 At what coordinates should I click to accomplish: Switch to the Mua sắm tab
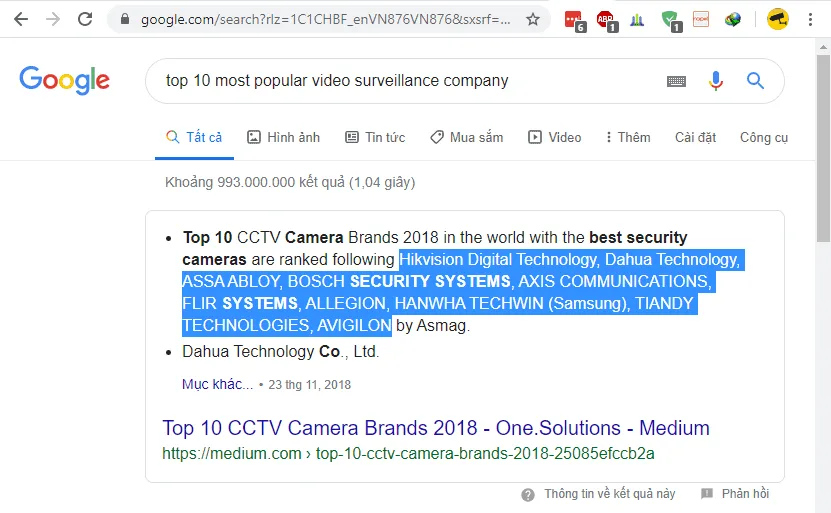click(466, 137)
